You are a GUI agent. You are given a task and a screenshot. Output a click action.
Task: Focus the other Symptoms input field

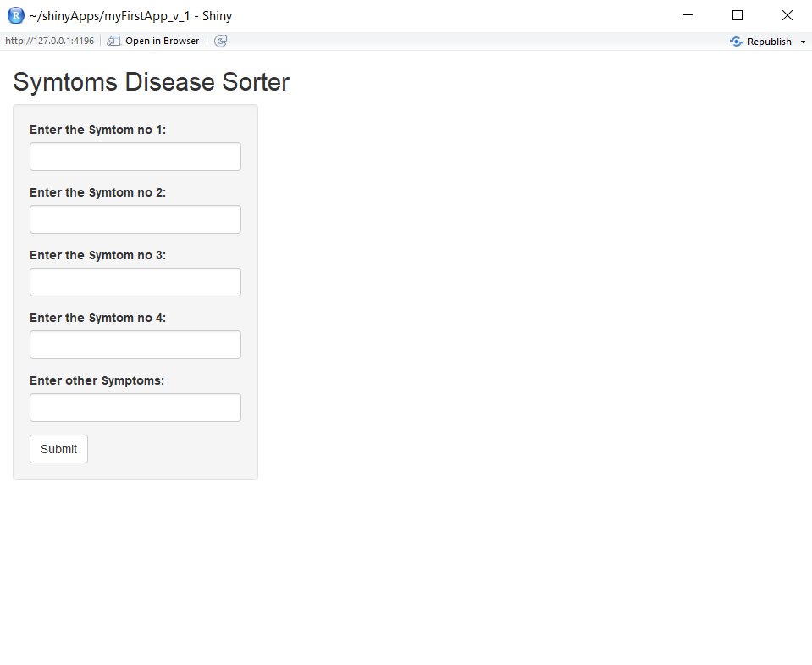point(135,407)
